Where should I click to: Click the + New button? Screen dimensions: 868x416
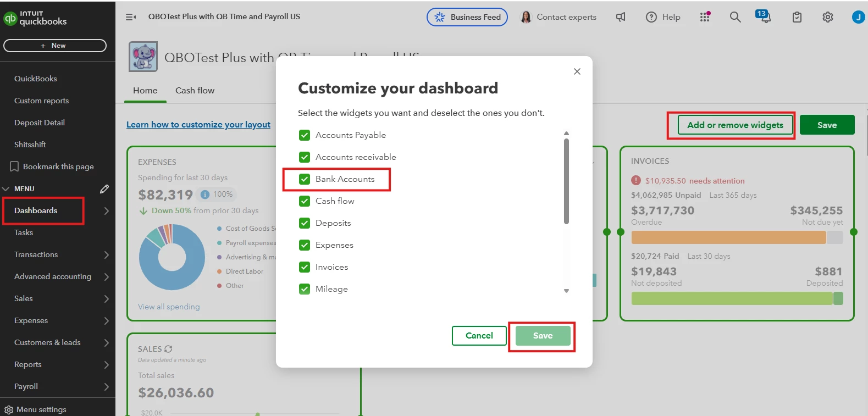click(x=55, y=46)
